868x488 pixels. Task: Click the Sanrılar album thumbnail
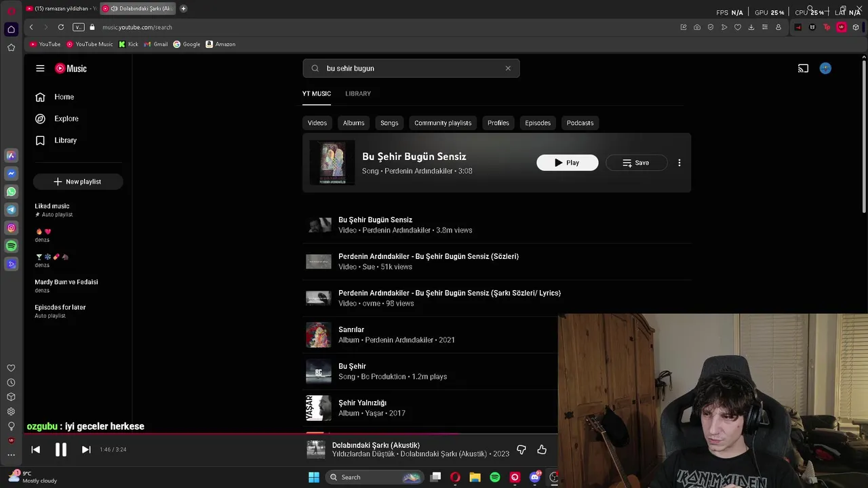pyautogui.click(x=319, y=335)
